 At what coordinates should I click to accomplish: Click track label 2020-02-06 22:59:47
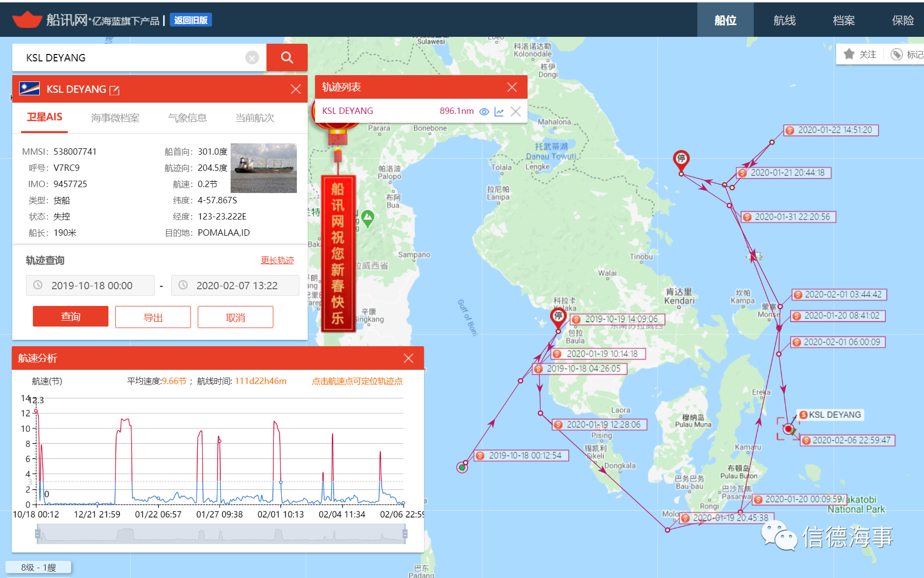(847, 440)
